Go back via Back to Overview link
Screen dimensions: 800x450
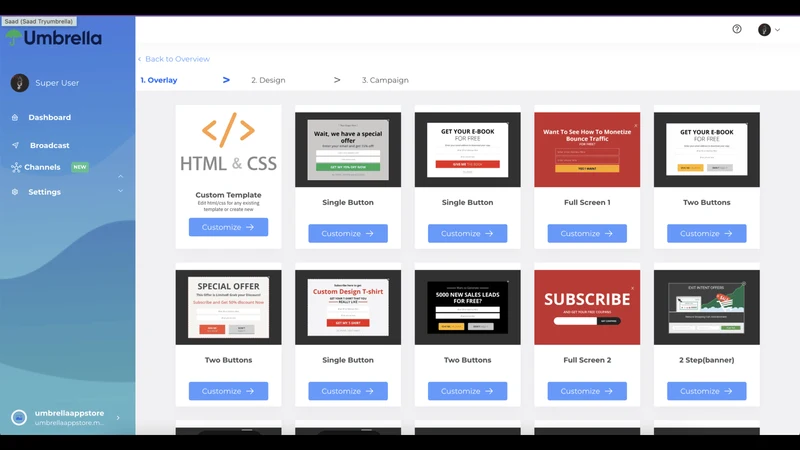(x=173, y=59)
